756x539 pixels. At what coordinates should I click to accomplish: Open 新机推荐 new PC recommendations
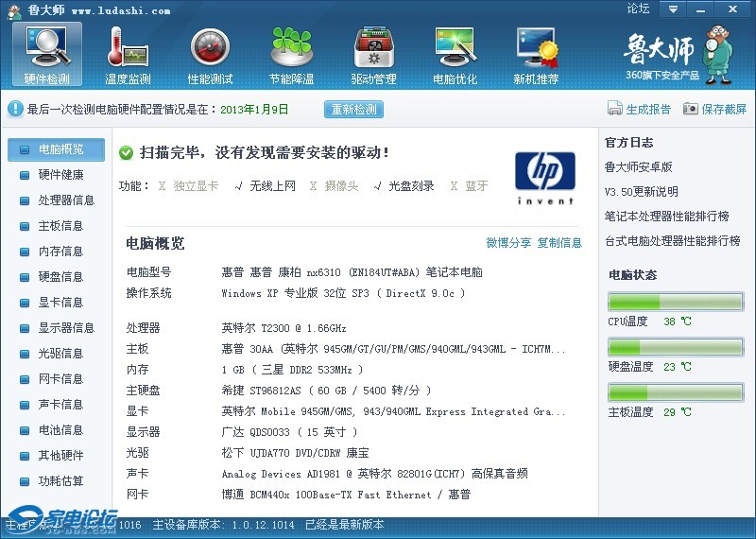click(536, 55)
